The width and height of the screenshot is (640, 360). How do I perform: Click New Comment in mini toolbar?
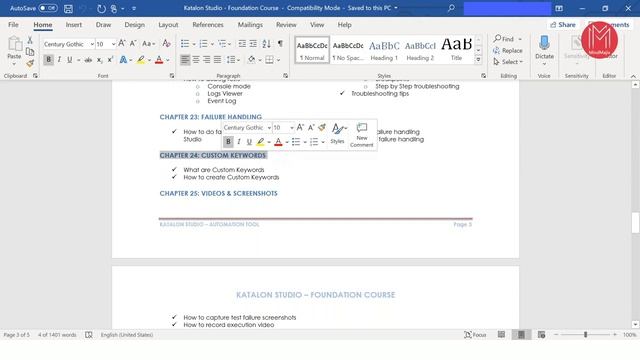coord(362,135)
